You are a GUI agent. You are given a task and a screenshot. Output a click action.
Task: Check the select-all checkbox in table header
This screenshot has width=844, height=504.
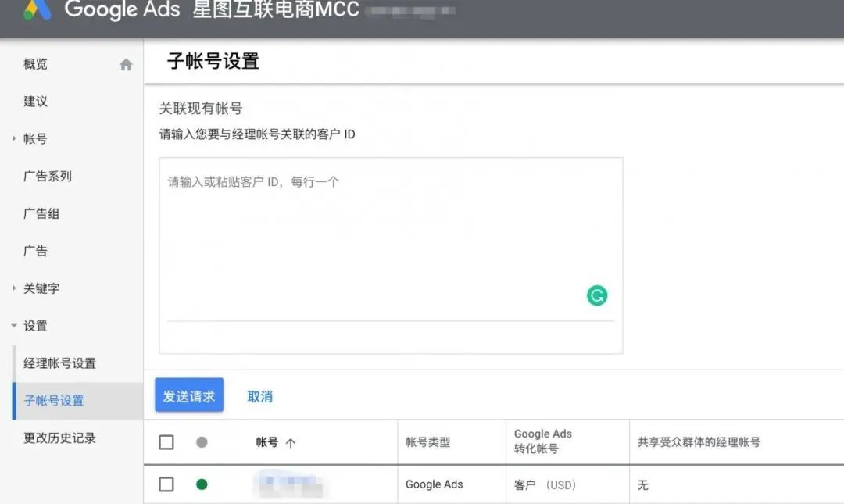click(x=166, y=441)
